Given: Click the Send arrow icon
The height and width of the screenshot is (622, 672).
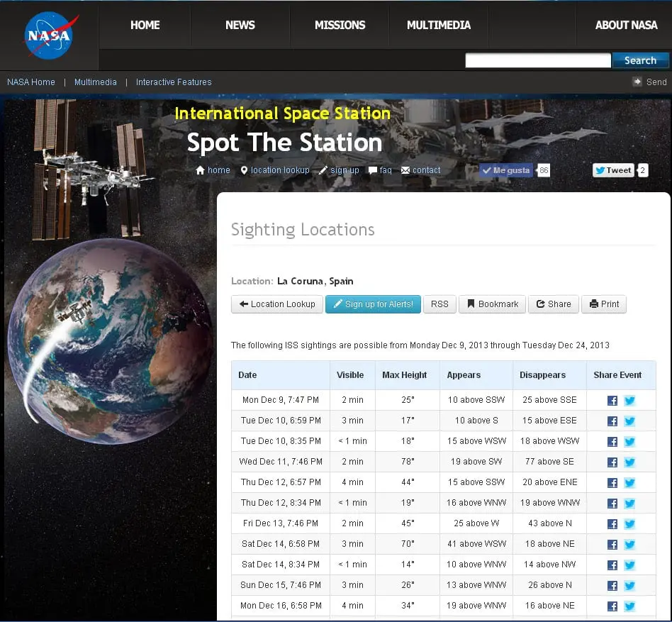Looking at the screenshot, I should point(637,82).
